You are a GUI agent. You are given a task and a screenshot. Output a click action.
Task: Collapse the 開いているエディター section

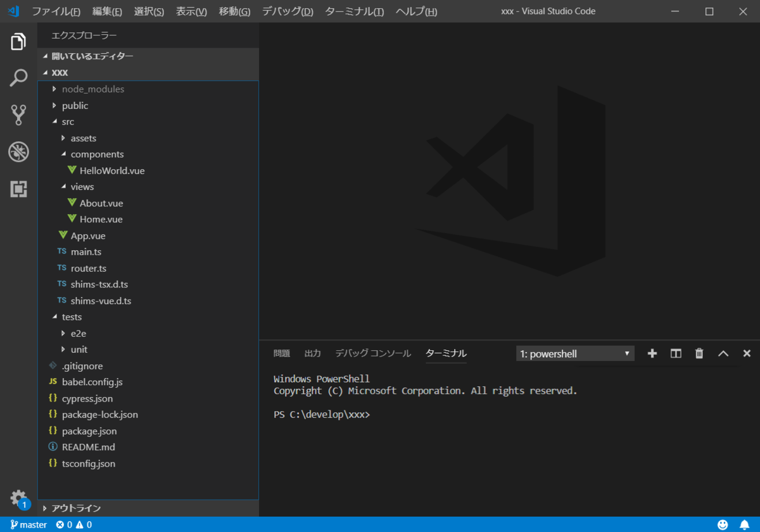pyautogui.click(x=148, y=56)
